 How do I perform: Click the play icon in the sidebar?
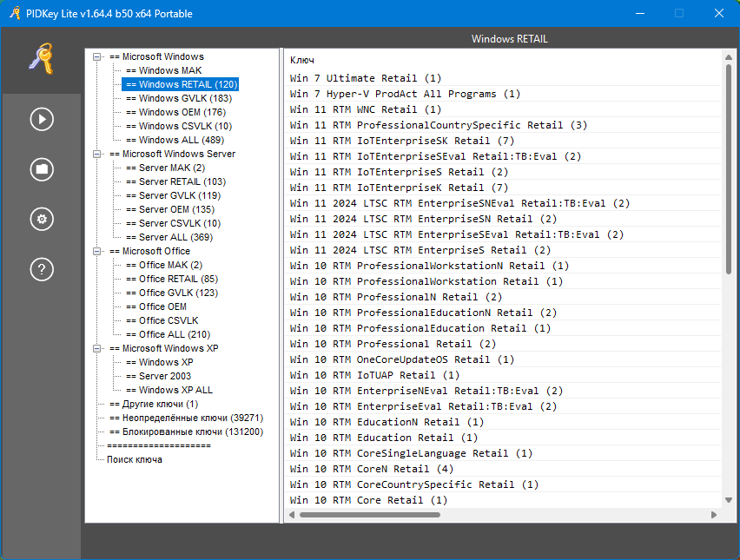(42, 119)
